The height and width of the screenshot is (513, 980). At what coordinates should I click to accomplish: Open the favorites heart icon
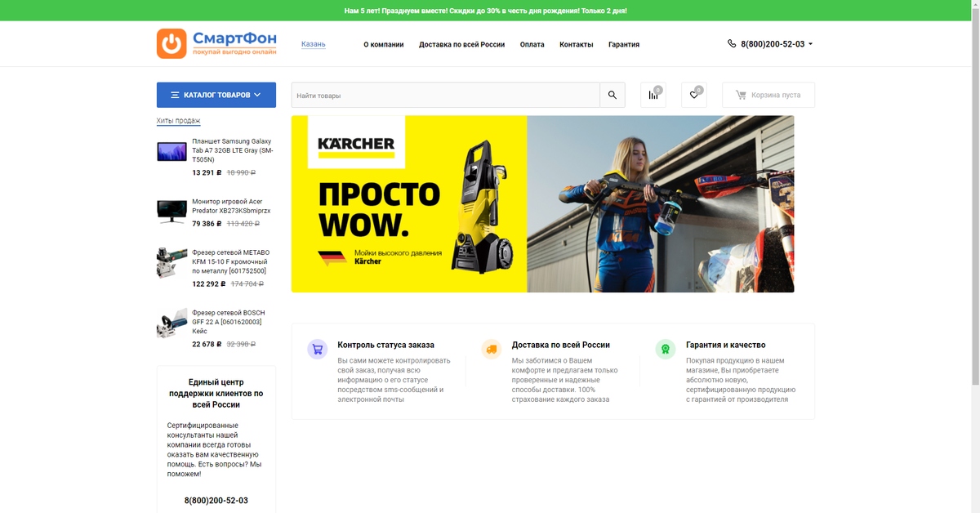click(x=694, y=95)
